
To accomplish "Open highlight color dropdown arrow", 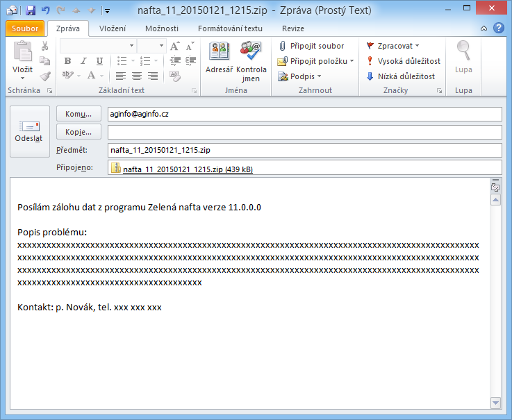I will 79,76.
